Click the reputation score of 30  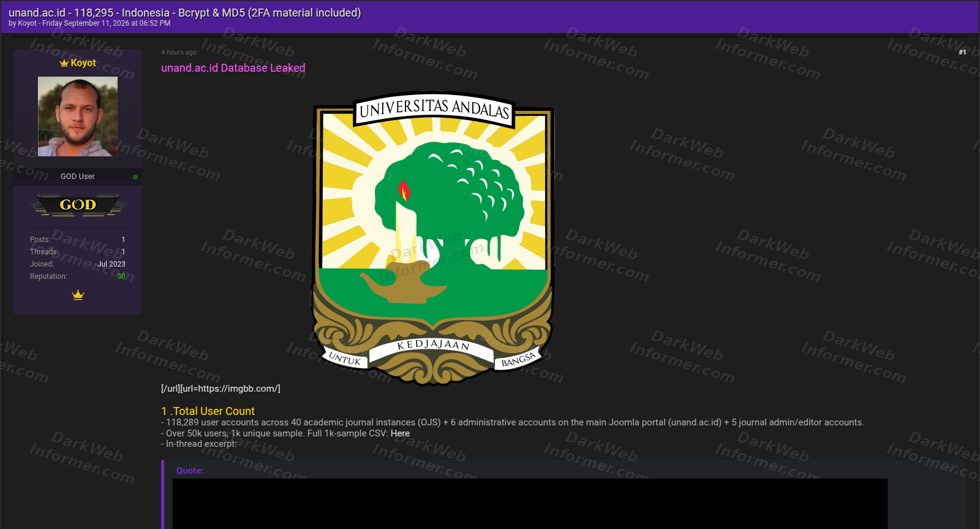click(x=121, y=276)
